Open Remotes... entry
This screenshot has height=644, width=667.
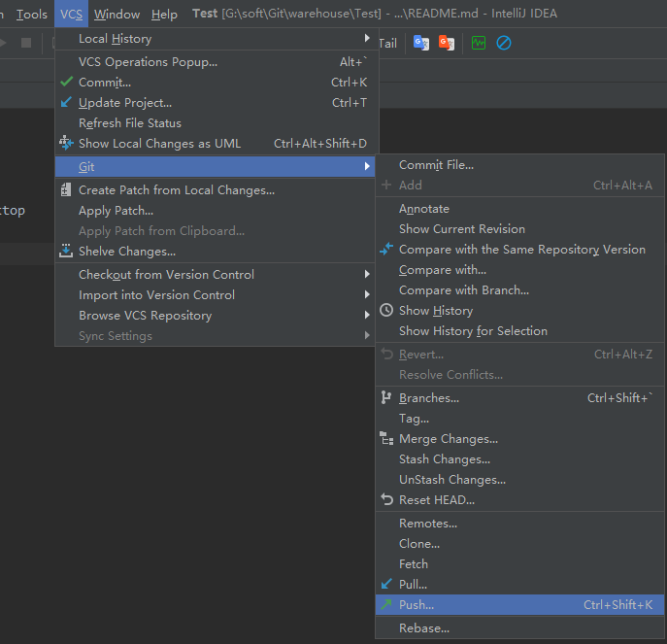[519, 524]
